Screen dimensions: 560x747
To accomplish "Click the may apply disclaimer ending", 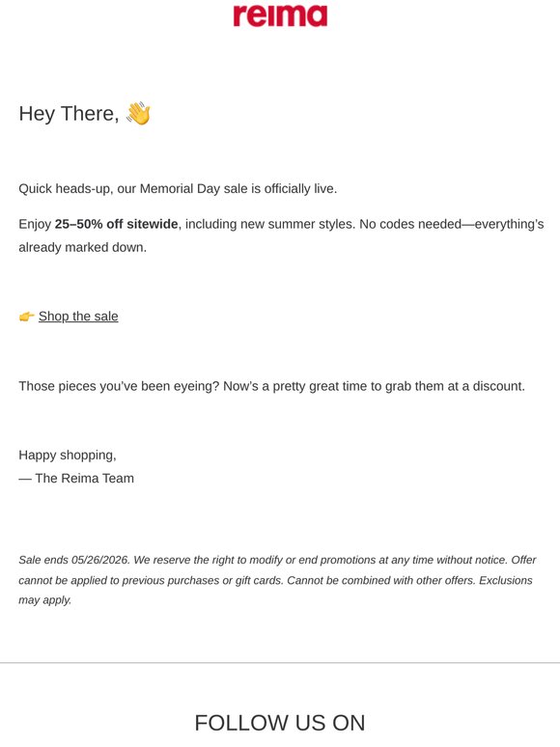I will click(x=44, y=600).
